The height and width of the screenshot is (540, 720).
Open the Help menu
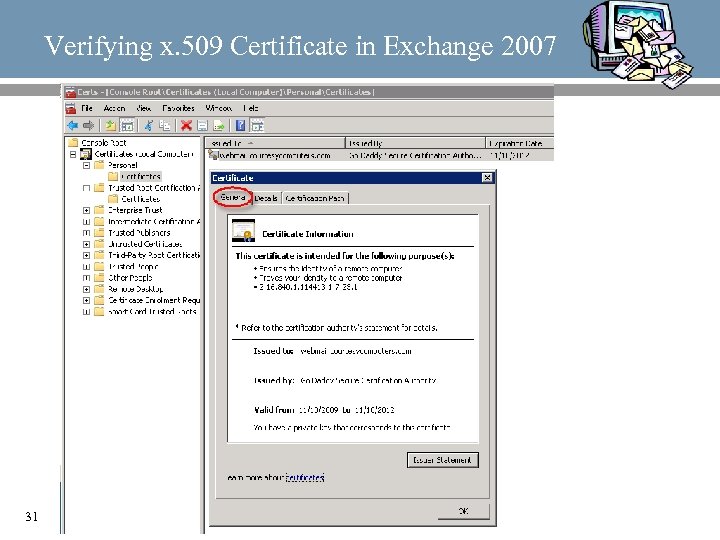click(251, 108)
